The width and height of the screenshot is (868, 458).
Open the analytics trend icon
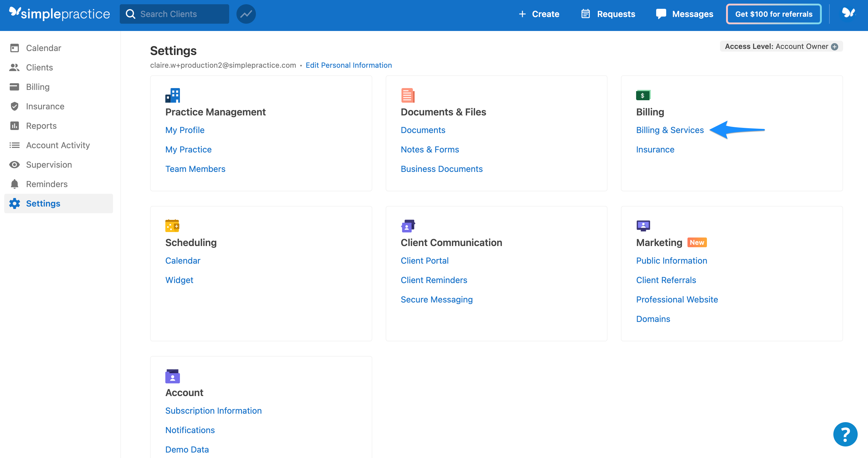click(246, 14)
